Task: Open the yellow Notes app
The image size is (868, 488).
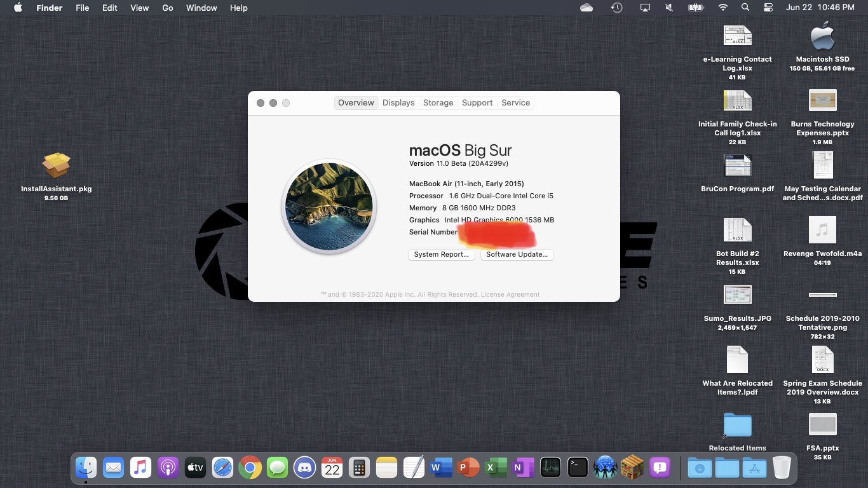Action: pyautogui.click(x=386, y=468)
